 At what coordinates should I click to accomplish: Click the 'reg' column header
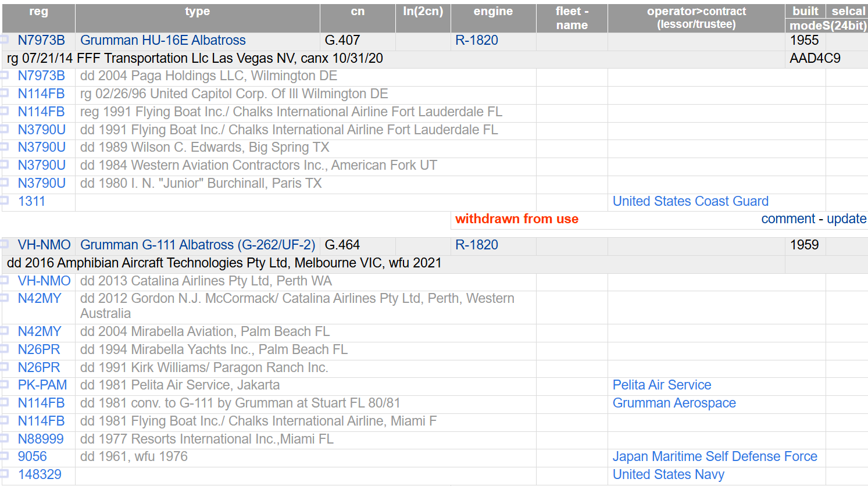(38, 12)
